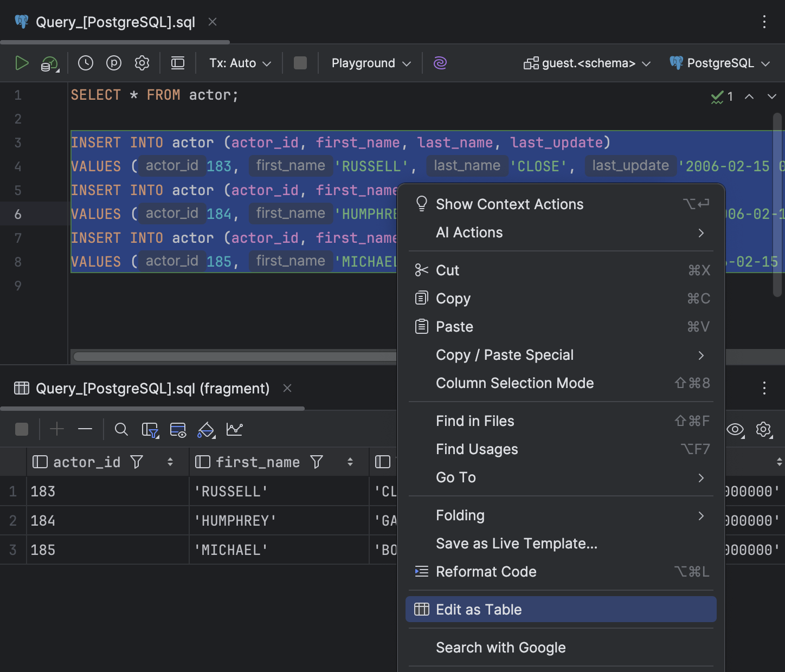Open console settings with the gear icon
Viewport: 785px width, 672px height.
point(142,63)
